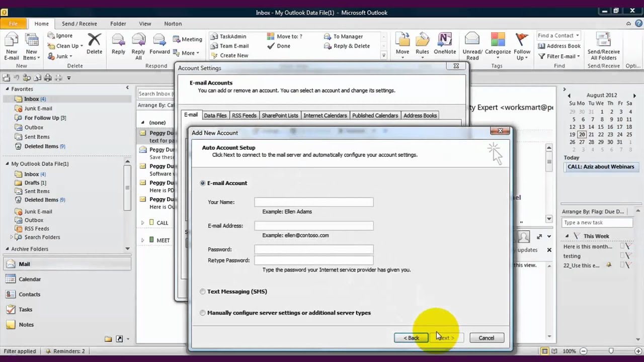The height and width of the screenshot is (362, 644).
Task: Collapse the Favorites folder group
Action: coord(8,89)
